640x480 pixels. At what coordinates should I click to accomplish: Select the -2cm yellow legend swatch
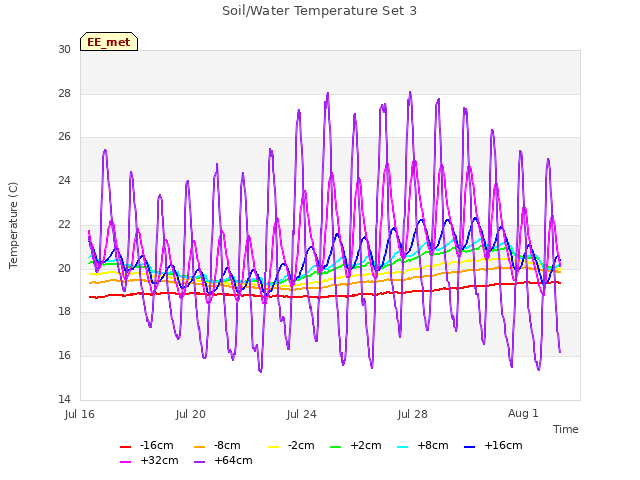point(273,447)
